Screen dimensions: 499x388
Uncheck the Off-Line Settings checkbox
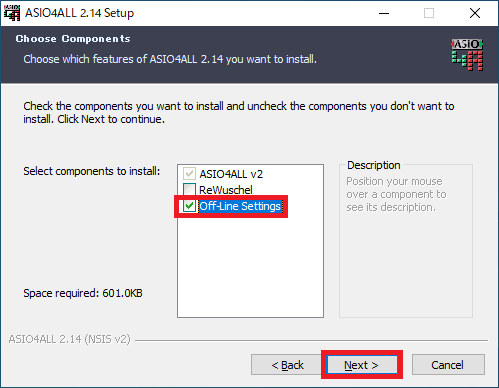189,206
